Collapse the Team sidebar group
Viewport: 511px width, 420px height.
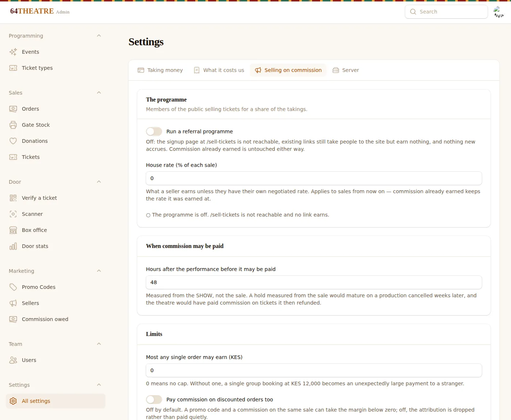pyautogui.click(x=99, y=344)
